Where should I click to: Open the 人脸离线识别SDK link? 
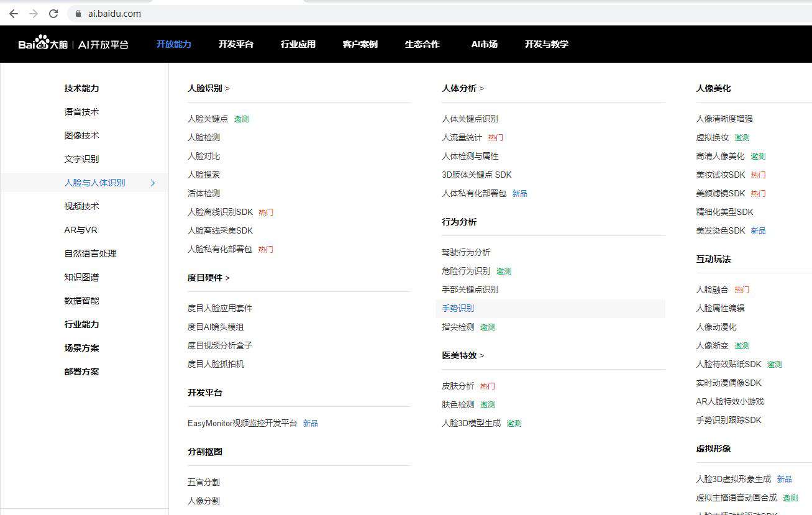[221, 212]
